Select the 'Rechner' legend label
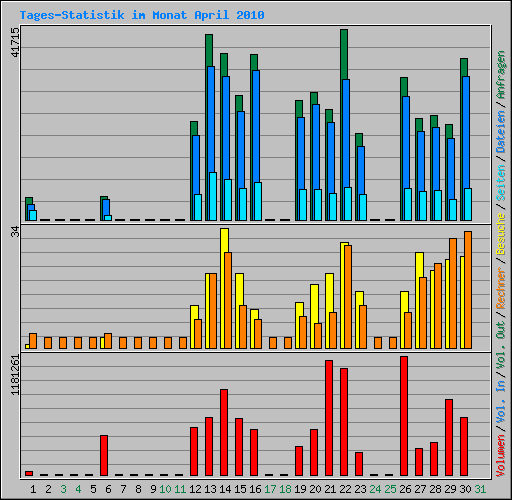Screen dimensions: 512x500 click(x=501, y=288)
